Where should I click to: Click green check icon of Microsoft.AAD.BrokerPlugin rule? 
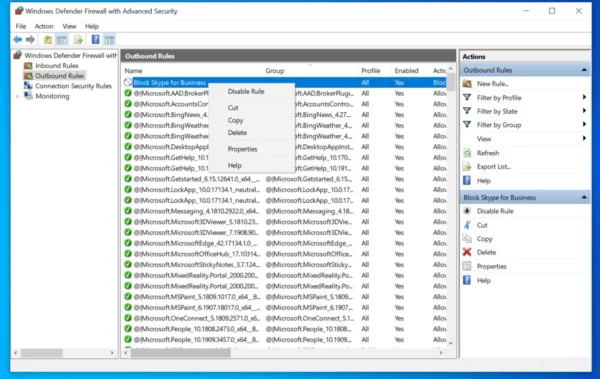(x=128, y=93)
